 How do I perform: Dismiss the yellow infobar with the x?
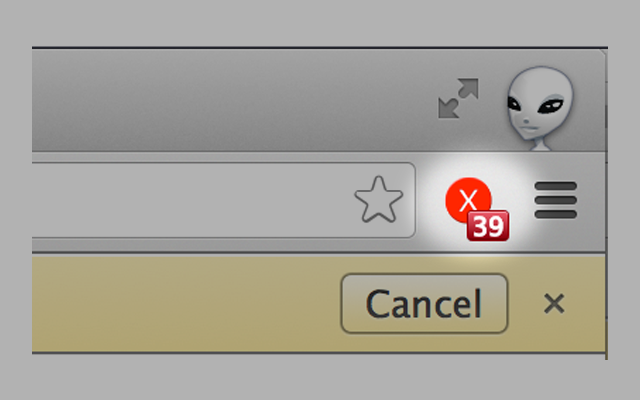554,304
